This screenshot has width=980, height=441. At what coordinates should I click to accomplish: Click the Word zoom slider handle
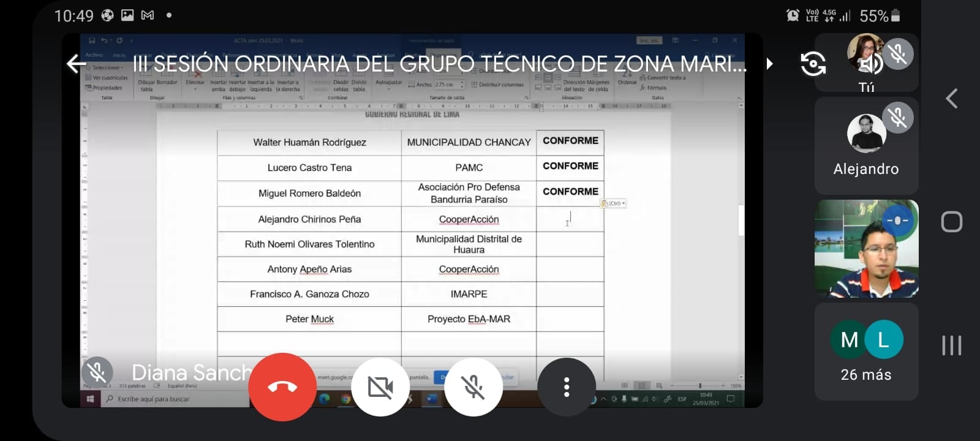(x=699, y=385)
